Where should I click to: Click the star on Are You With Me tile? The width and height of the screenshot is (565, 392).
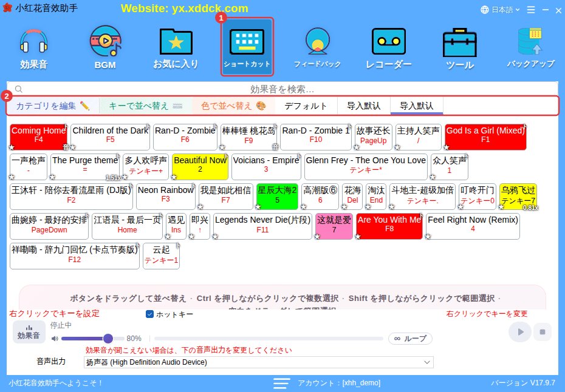(x=358, y=237)
